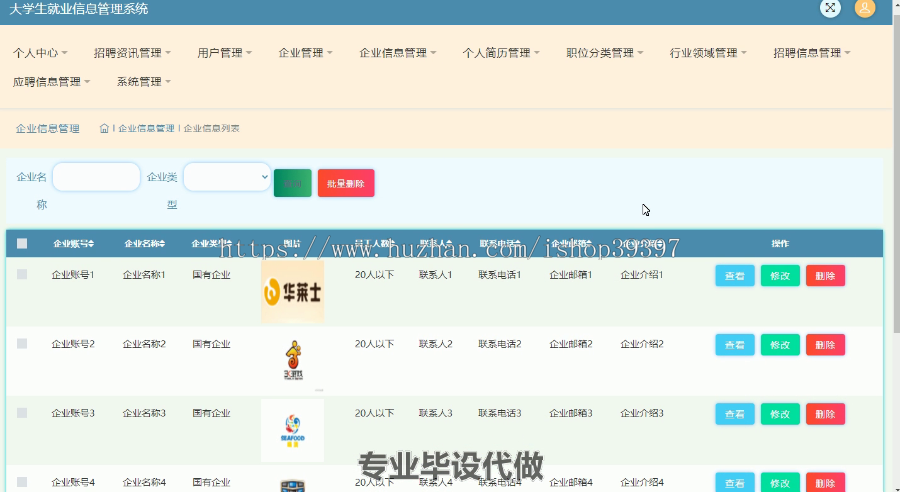View details for 企业账号1 with 查看

pyautogui.click(x=735, y=276)
